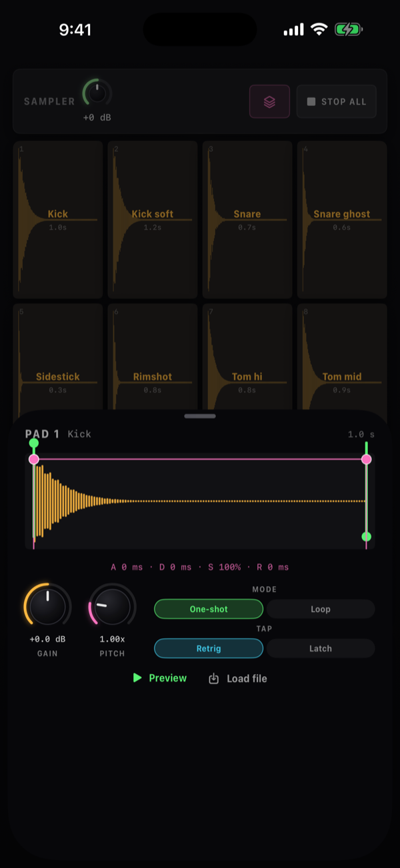Trigger the Kick soft pad
This screenshot has height=868, width=400.
pos(153,219)
